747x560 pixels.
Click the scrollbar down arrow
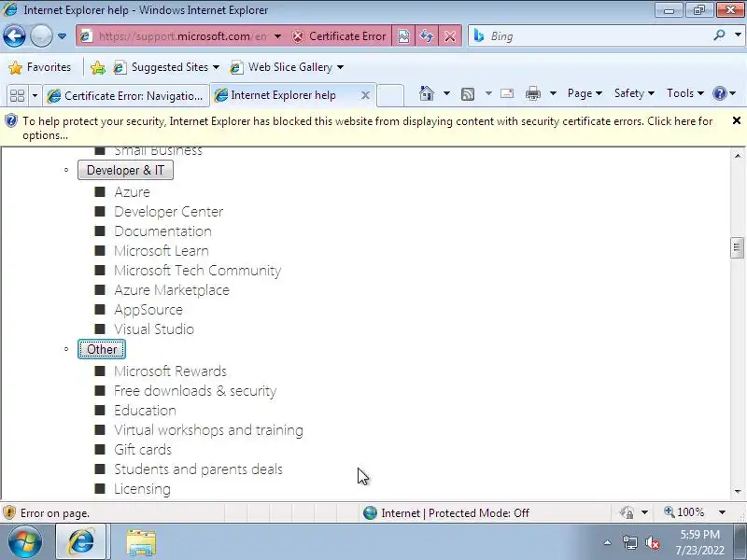[x=738, y=492]
